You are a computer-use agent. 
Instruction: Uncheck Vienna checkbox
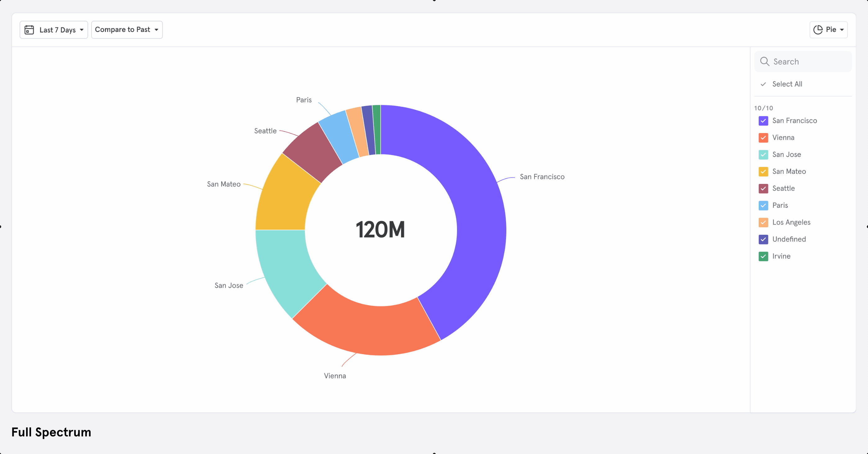[x=763, y=138]
